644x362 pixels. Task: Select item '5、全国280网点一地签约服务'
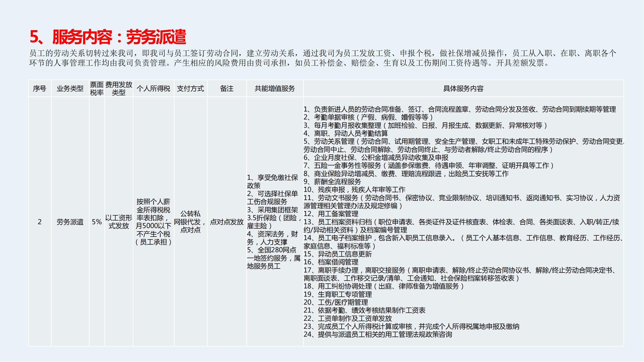[x=274, y=258]
